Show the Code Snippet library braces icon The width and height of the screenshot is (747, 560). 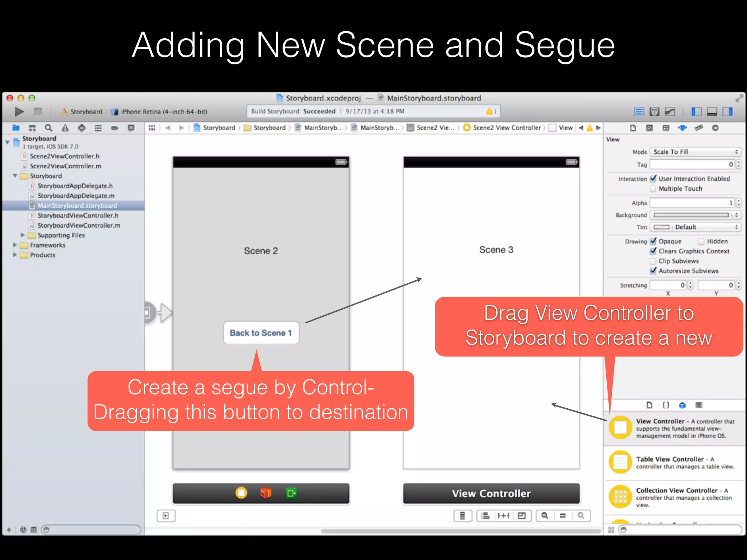pyautogui.click(x=666, y=405)
